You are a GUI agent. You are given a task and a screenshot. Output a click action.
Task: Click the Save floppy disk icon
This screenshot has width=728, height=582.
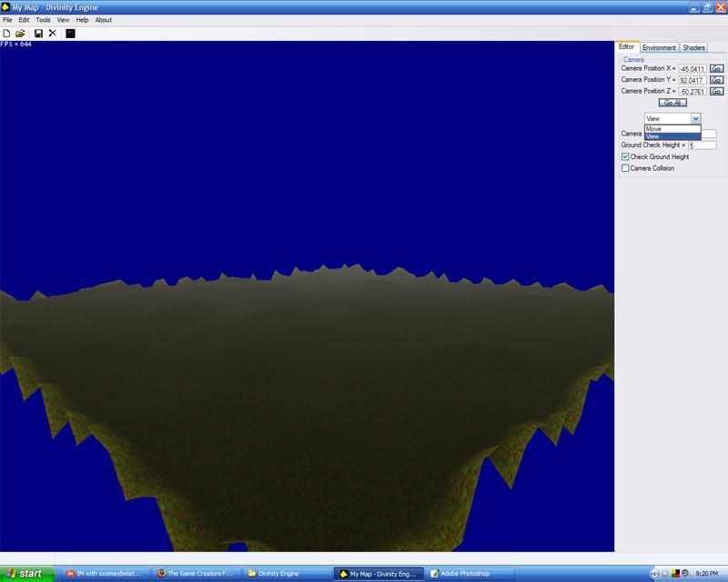pos(38,34)
